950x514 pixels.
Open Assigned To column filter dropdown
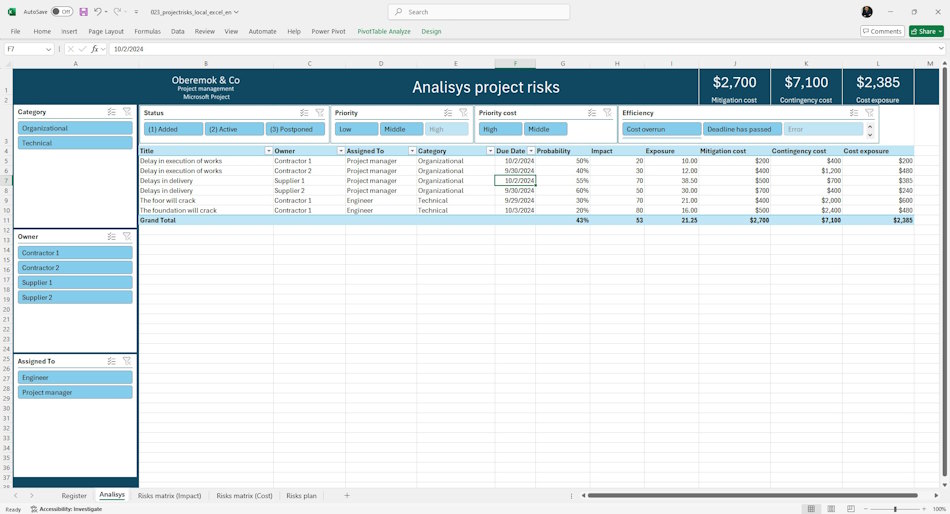[412, 151]
